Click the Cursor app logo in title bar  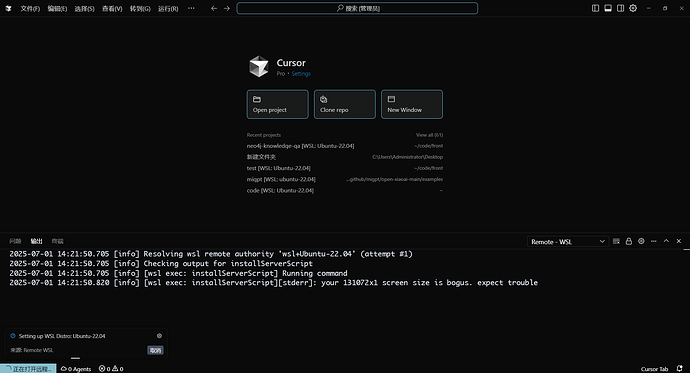click(8, 8)
